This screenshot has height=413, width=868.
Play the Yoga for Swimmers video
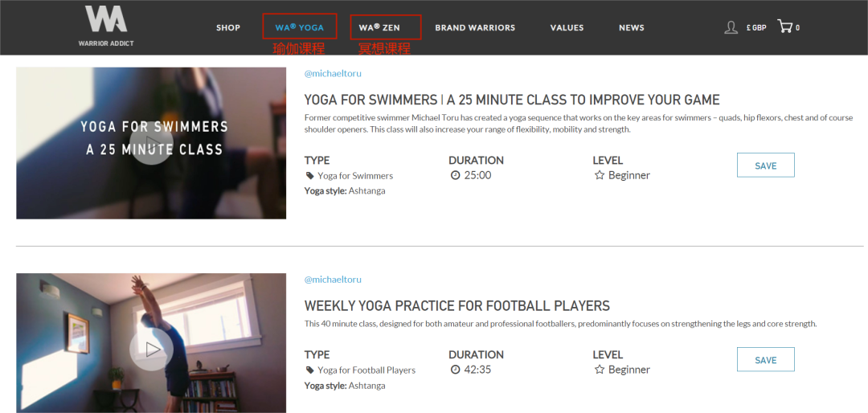pos(151,144)
